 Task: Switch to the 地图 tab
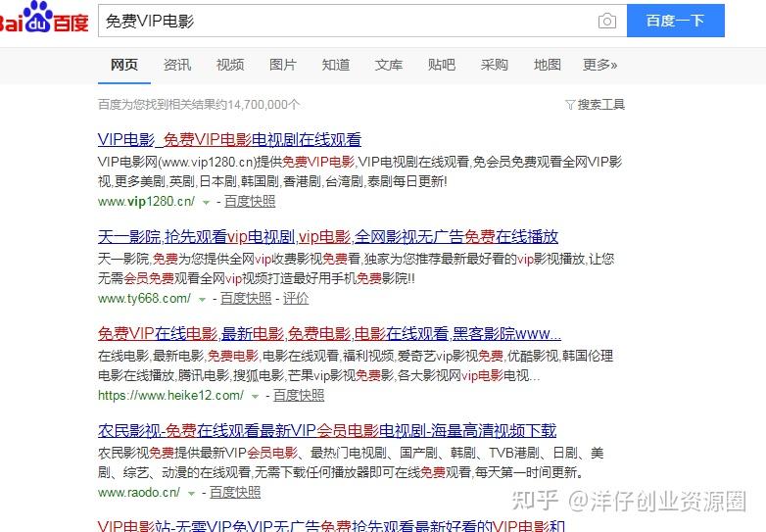coord(548,65)
